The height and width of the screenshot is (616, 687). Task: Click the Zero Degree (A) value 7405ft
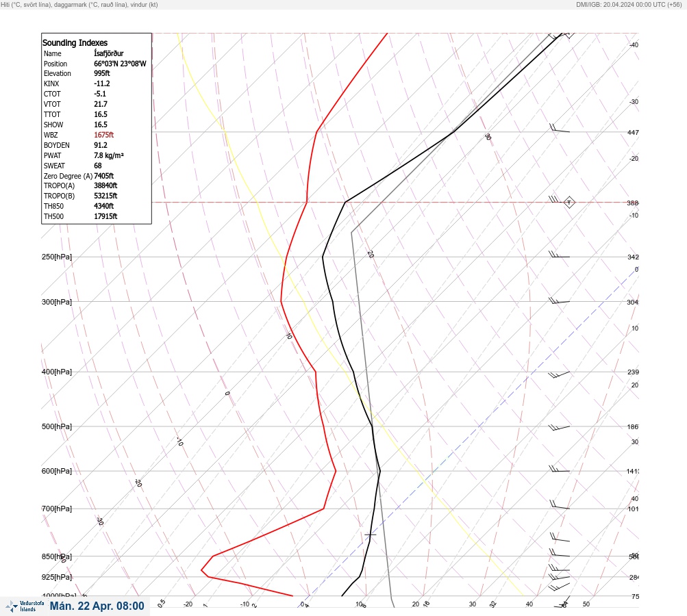coord(103,176)
